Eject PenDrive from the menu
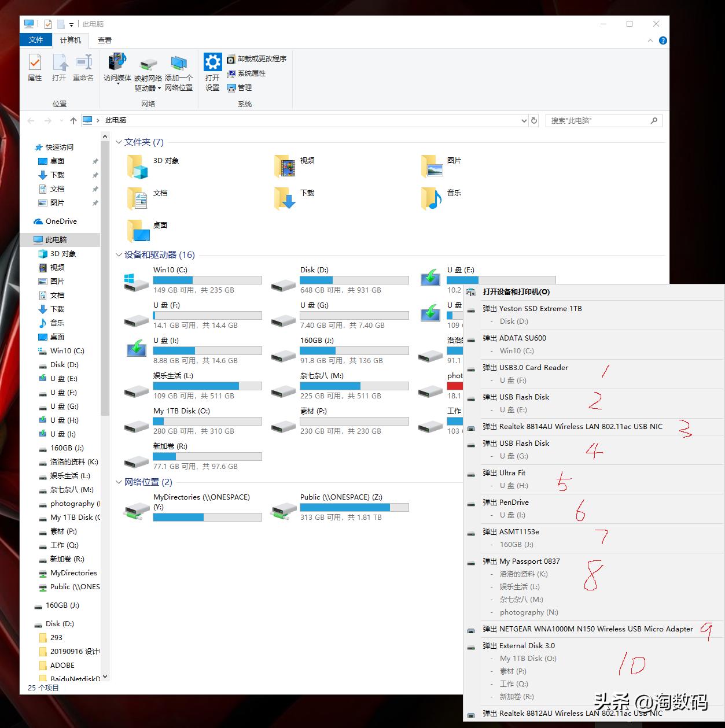Image resolution: width=725 pixels, height=728 pixels. (x=506, y=502)
